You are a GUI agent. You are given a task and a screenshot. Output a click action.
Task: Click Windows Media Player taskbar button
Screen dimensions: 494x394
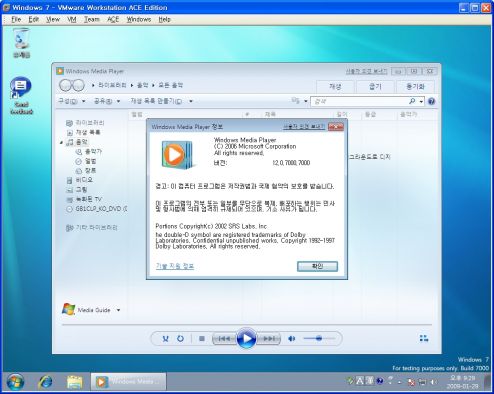point(129,382)
